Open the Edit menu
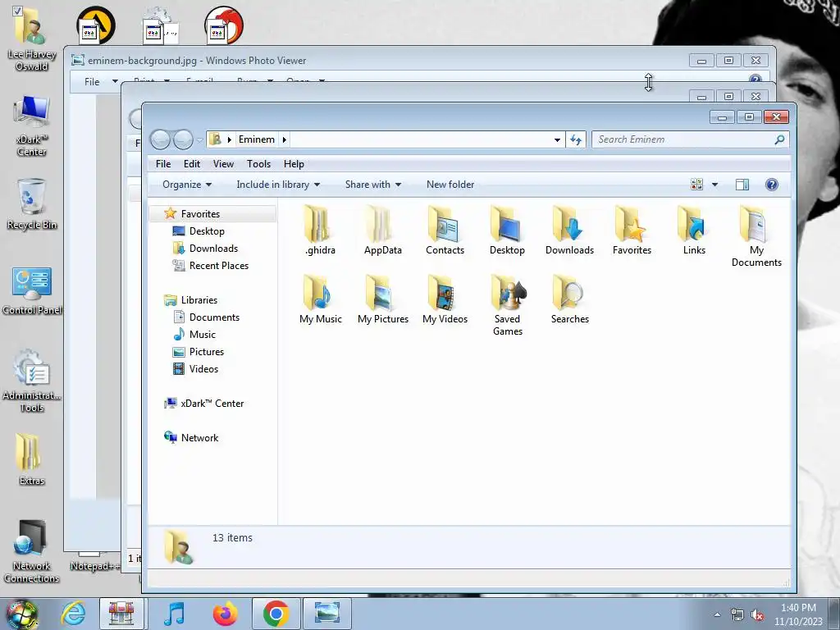The image size is (840, 630). [x=192, y=164]
